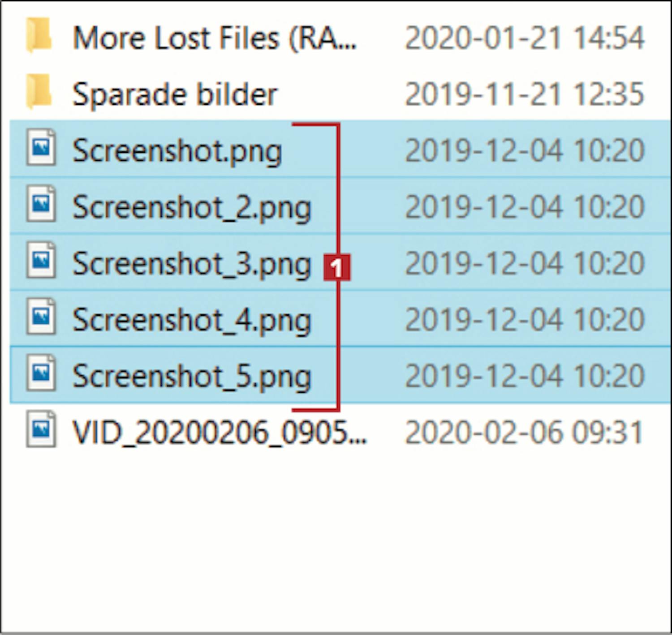672x635 pixels.
Task: Select the Sparade bilder folder name
Action: coord(175,94)
